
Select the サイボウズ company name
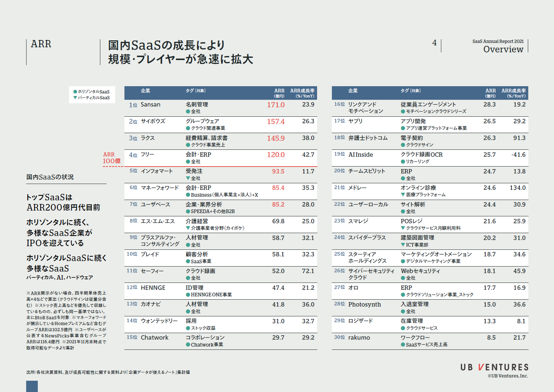pyautogui.click(x=153, y=121)
